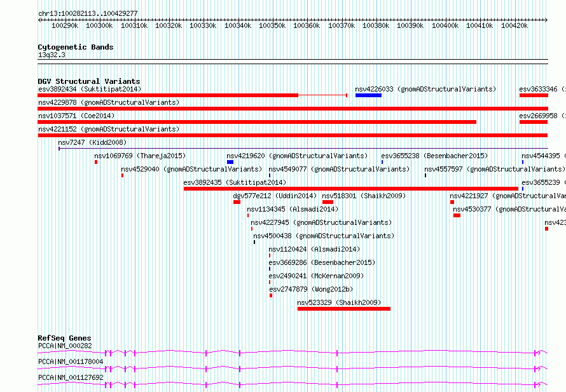This screenshot has height=392, width=566.
Task: Click the nsv523329 (Shaikh2009) label
Action: tap(340, 302)
